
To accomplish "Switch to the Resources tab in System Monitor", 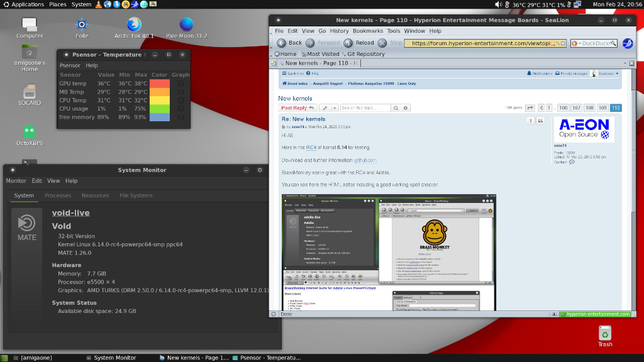I will [96, 196].
